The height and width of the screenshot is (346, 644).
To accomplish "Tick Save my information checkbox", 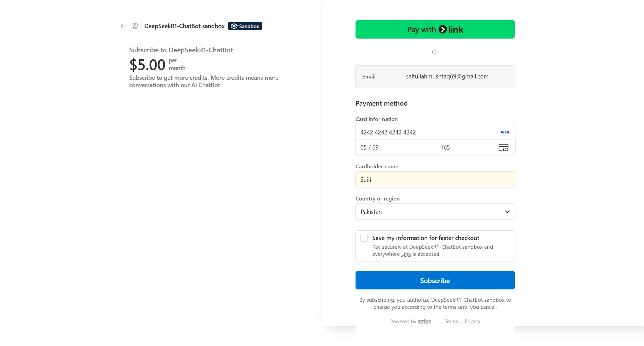I will 364,238.
